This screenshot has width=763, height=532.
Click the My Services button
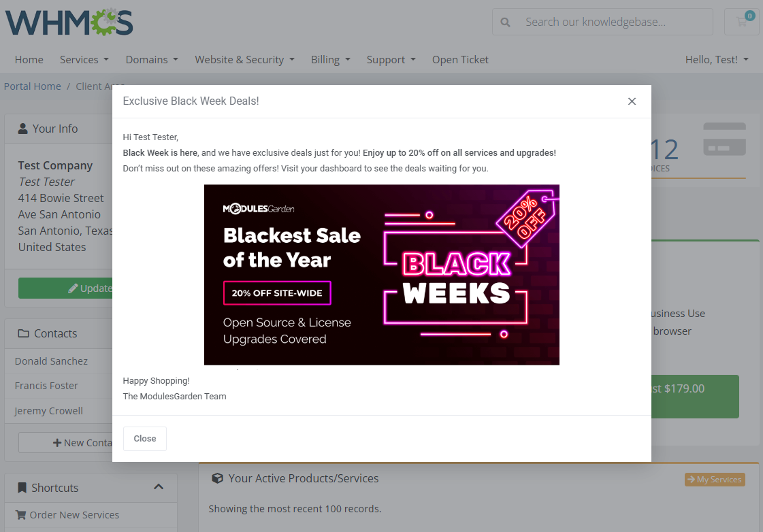(x=715, y=480)
